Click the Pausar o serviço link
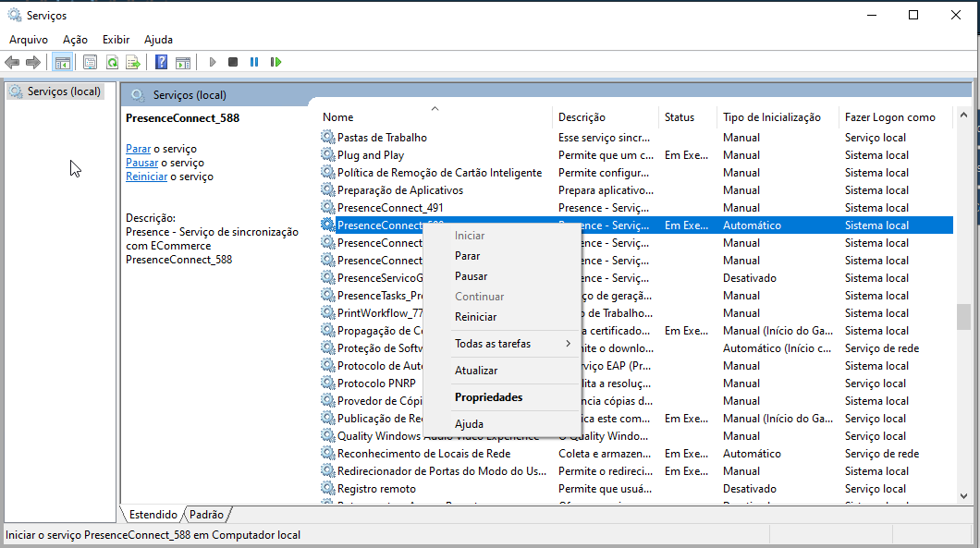The image size is (980, 548). coord(141,163)
